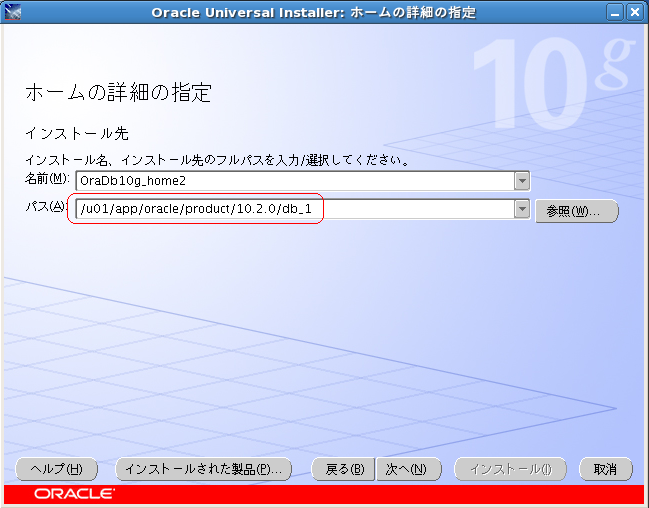Image resolution: width=649 pixels, height=508 pixels.
Task: Click the ホームの詳細の指定 page heading
Action: click(x=119, y=92)
